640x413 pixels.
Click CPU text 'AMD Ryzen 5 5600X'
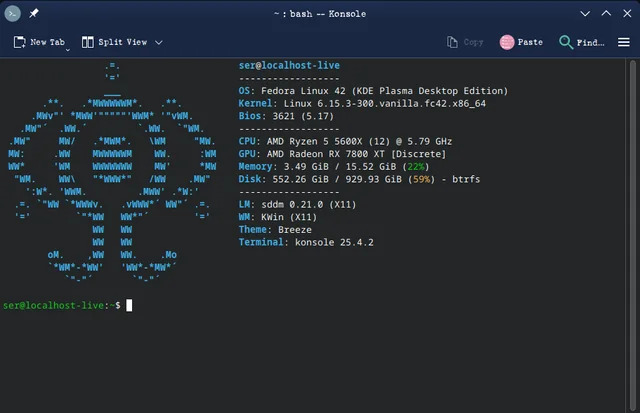point(314,142)
